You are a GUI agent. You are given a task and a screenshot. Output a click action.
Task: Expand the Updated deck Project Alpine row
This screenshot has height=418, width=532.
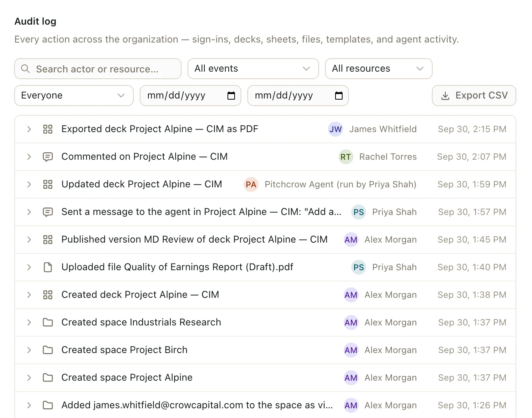[29, 184]
